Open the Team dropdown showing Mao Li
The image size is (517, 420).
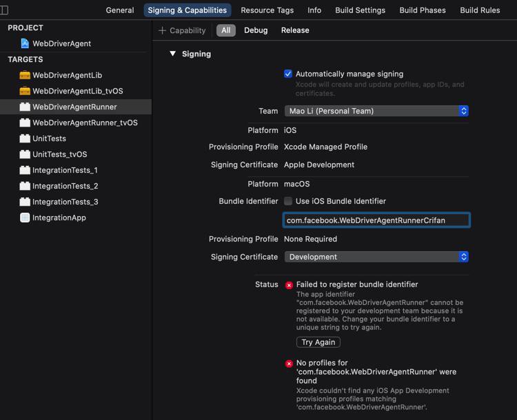376,111
